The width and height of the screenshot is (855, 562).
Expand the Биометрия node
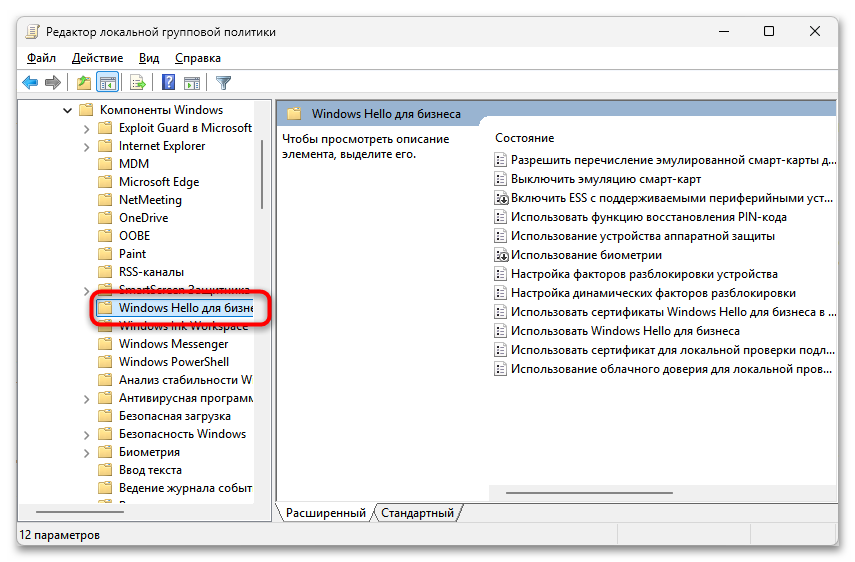86,452
